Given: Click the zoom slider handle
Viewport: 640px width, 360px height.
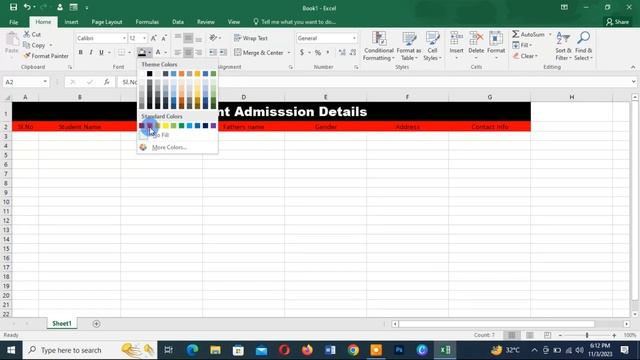Looking at the screenshot, I should (587, 335).
